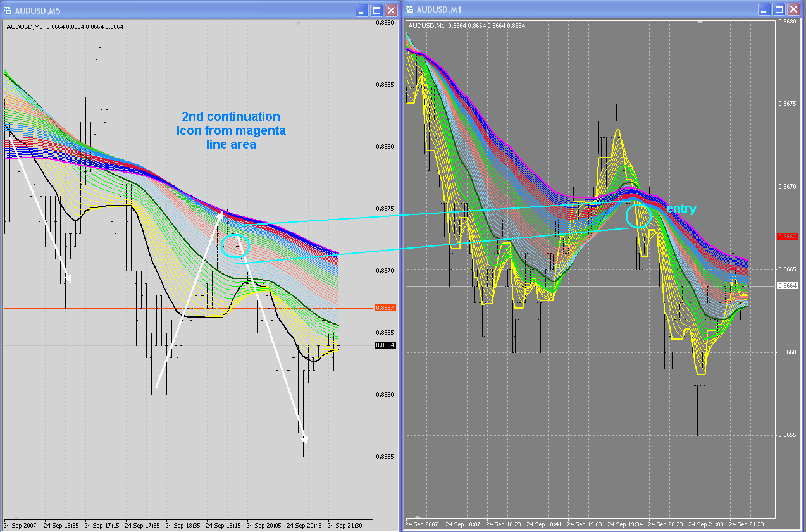The image size is (806, 532).
Task: Click the 0.8680 price level on the M1 scale
Action: point(788,21)
